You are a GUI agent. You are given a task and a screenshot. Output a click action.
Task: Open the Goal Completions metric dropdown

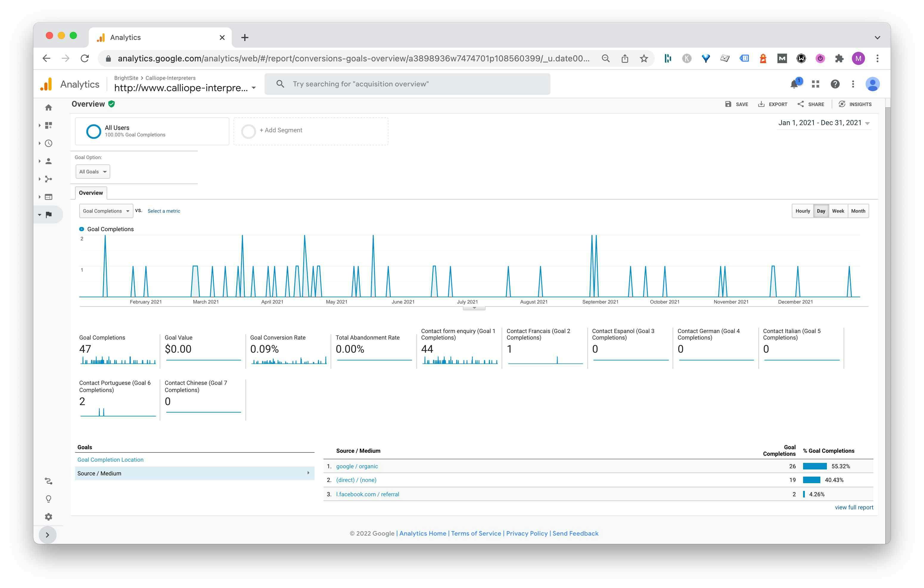coord(106,211)
